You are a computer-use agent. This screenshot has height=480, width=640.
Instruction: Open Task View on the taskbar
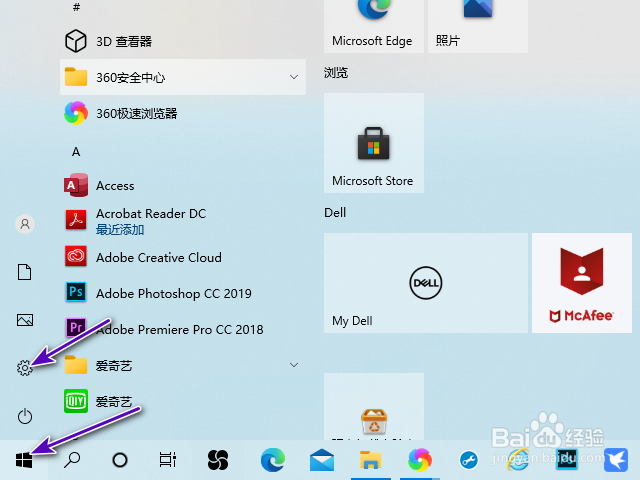point(167,460)
